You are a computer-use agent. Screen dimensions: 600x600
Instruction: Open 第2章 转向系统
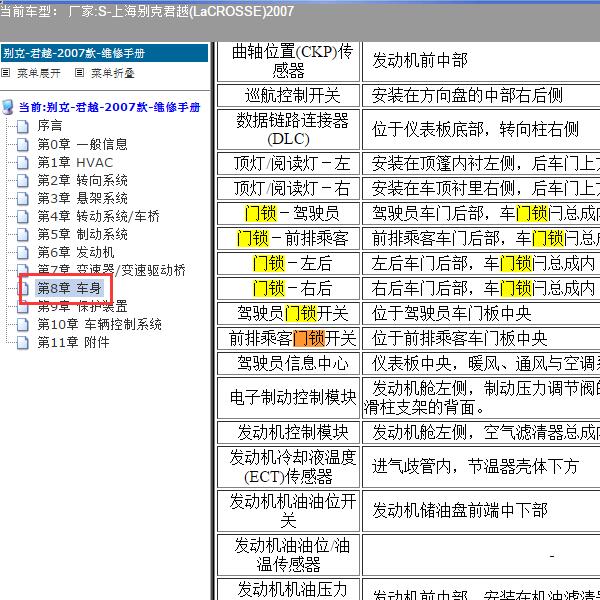tap(82, 180)
